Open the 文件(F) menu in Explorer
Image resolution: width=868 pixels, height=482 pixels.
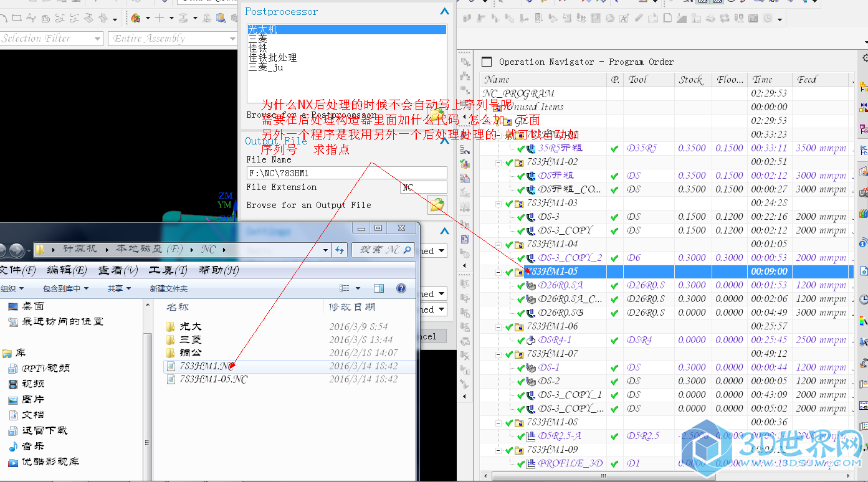click(19, 270)
